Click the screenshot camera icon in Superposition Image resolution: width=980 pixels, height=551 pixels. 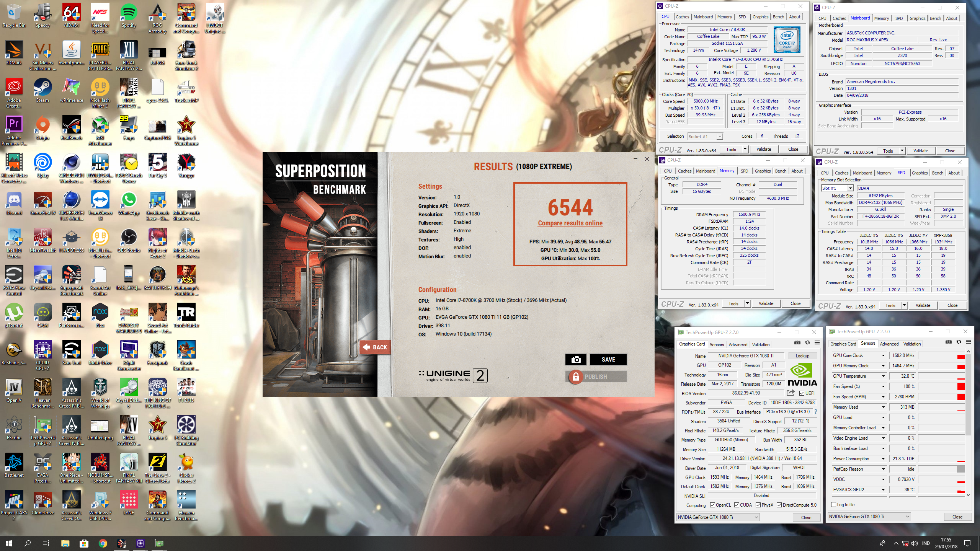tap(576, 360)
